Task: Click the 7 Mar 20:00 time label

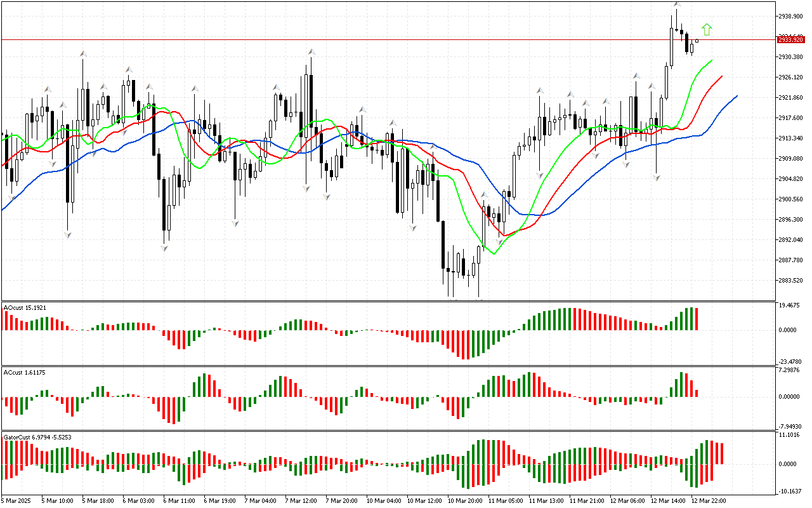Action: pyautogui.click(x=342, y=501)
